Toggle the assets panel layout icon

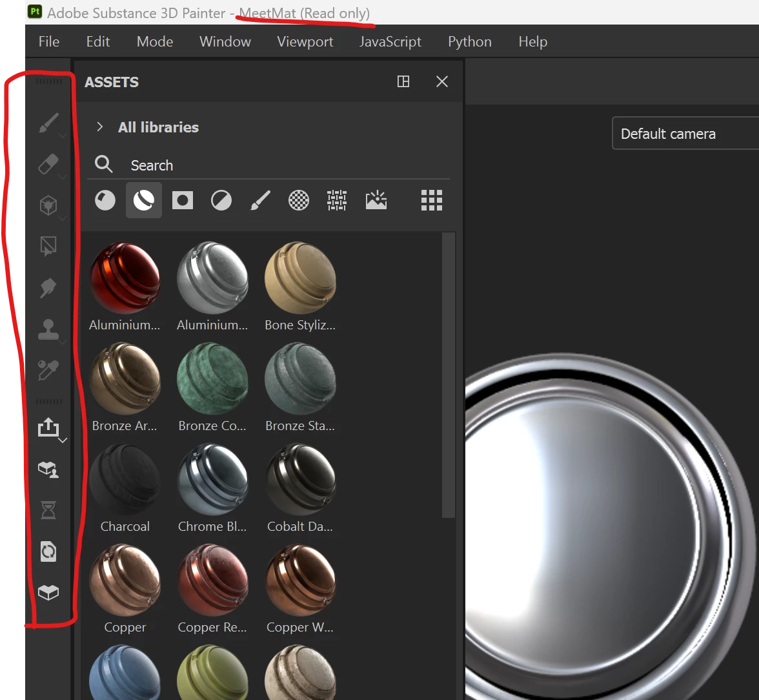pyautogui.click(x=403, y=81)
